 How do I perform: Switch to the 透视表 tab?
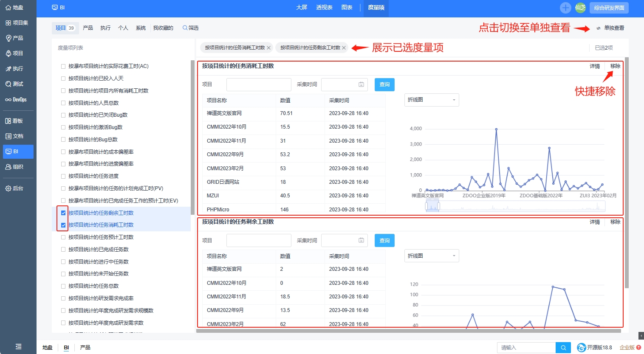(x=324, y=8)
